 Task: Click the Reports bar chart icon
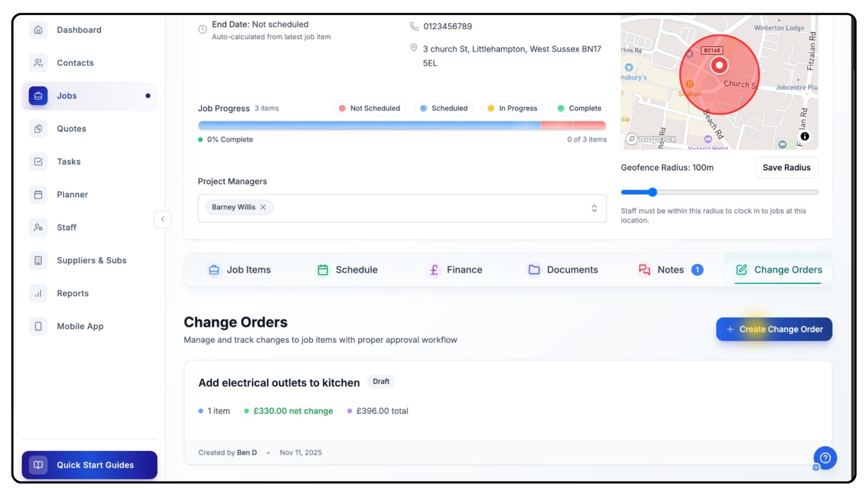pos(38,294)
